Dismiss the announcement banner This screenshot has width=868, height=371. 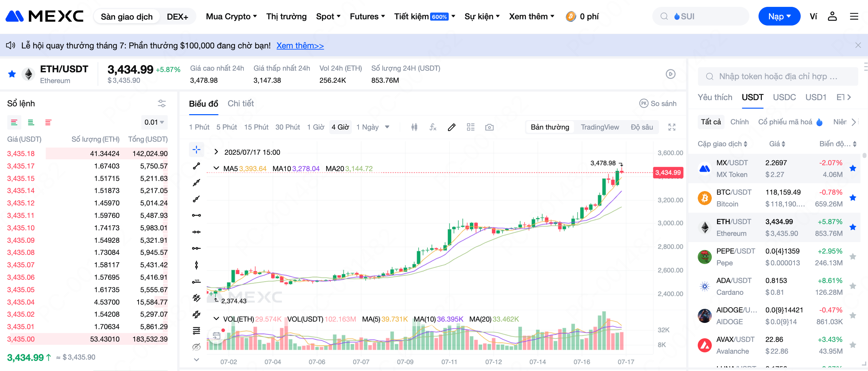[x=858, y=45]
